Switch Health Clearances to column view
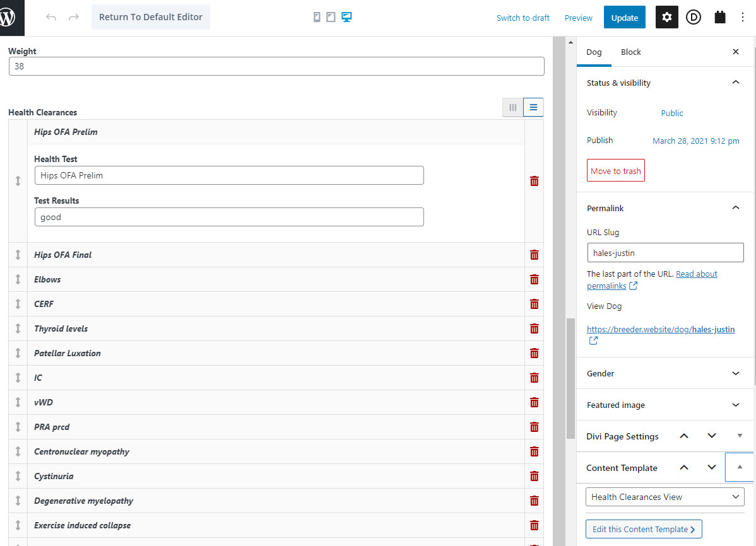The height and width of the screenshot is (546, 756). pos(512,107)
